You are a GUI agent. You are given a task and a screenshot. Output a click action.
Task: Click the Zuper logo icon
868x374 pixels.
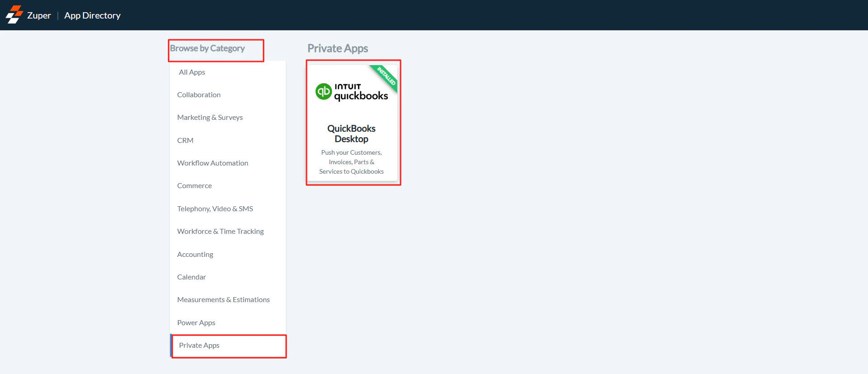coord(14,14)
